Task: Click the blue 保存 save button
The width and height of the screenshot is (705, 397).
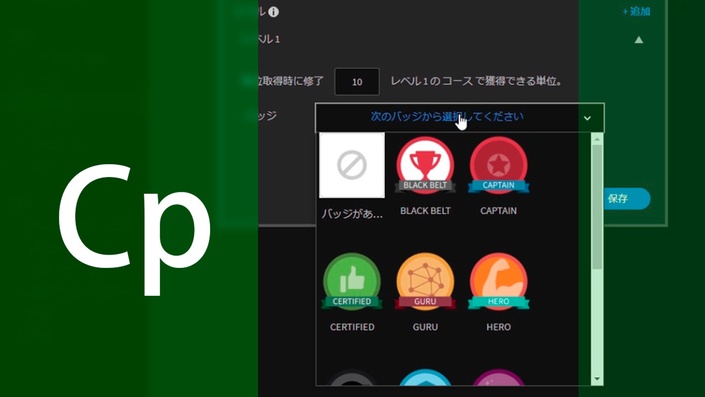Action: click(x=626, y=199)
